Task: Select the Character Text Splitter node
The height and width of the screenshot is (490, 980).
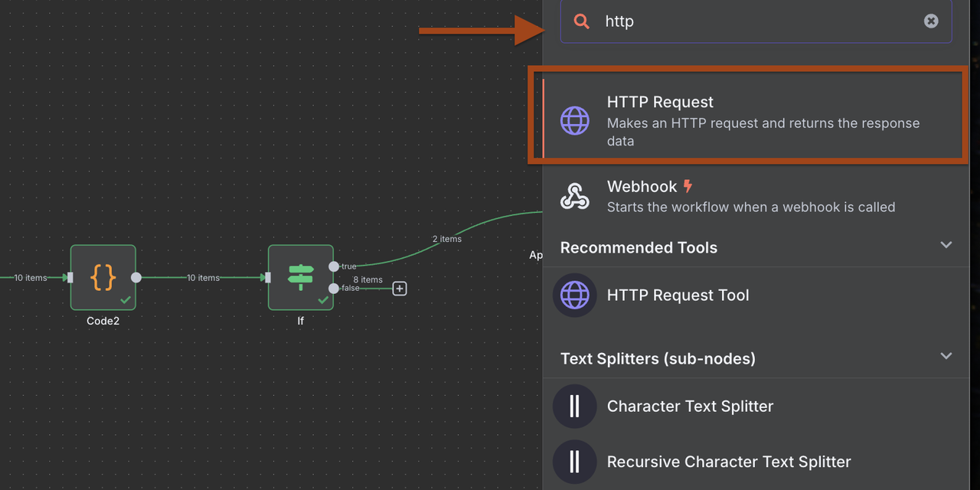Action: (756, 407)
